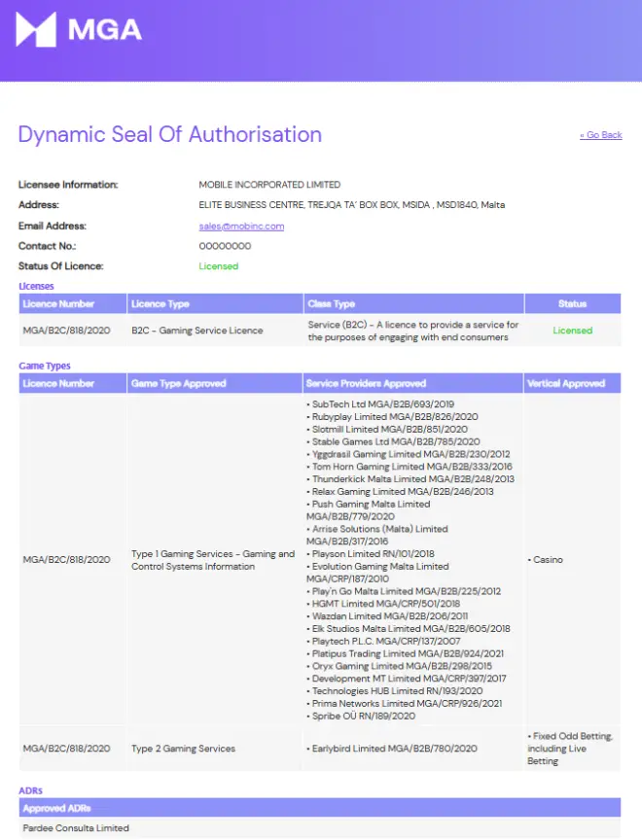Select Playtech P.L.C. MGA/CRP/137/2007 entry
The height and width of the screenshot is (840, 642).
pyautogui.click(x=383, y=642)
